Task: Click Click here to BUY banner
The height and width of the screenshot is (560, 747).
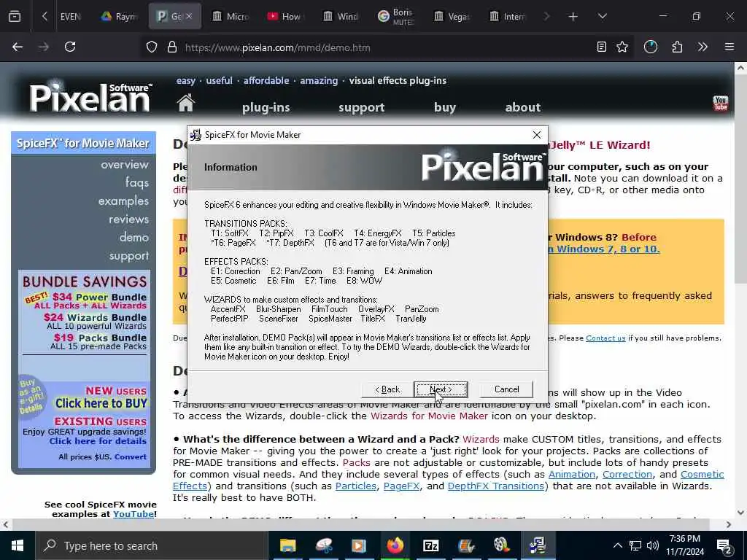Action: point(101,403)
